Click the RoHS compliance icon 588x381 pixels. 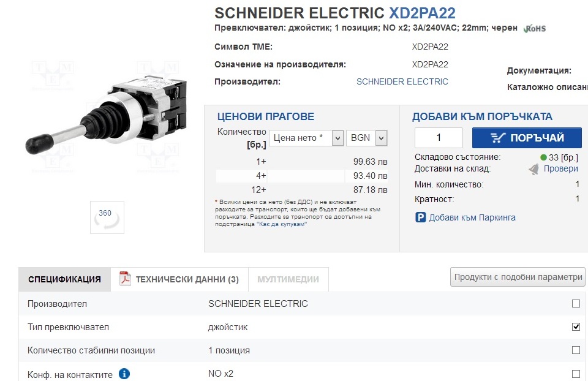(x=535, y=28)
